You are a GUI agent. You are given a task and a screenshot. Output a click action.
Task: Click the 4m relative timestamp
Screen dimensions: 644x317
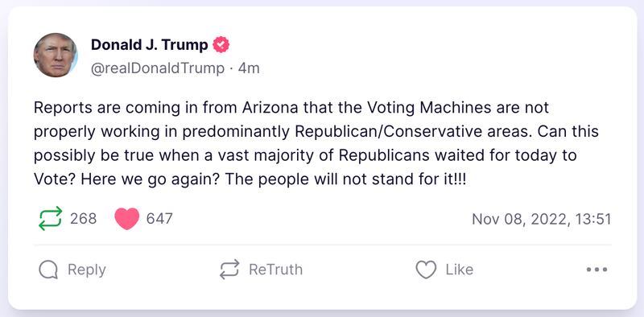pos(249,68)
